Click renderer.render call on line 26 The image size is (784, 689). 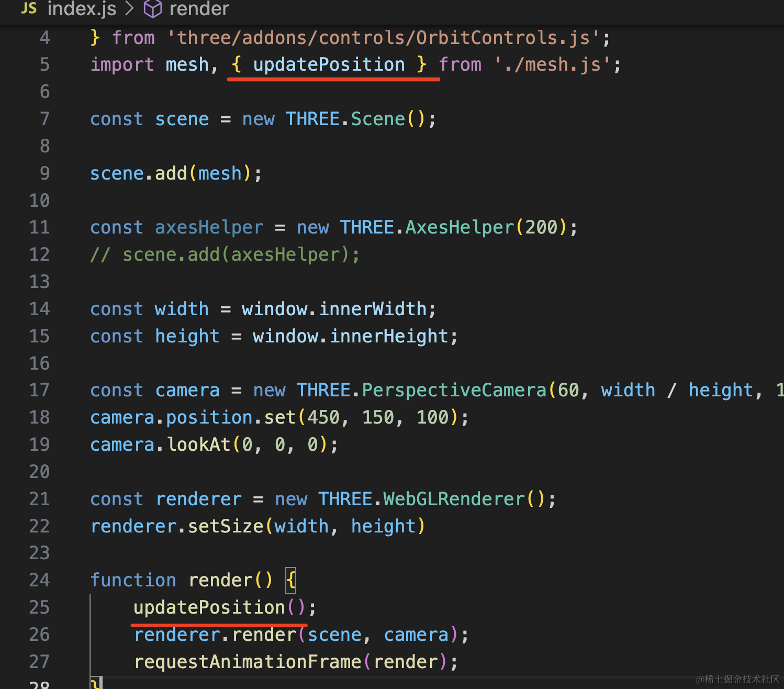click(x=301, y=635)
